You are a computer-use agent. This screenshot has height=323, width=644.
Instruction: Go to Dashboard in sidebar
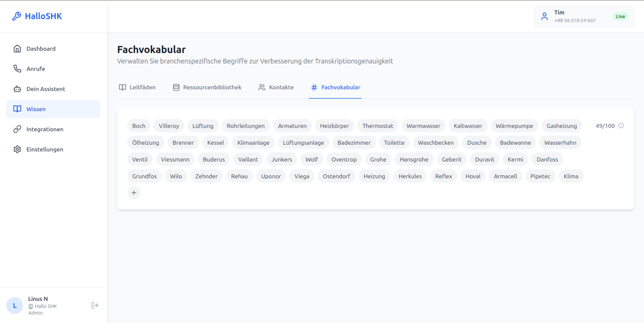click(x=53, y=49)
